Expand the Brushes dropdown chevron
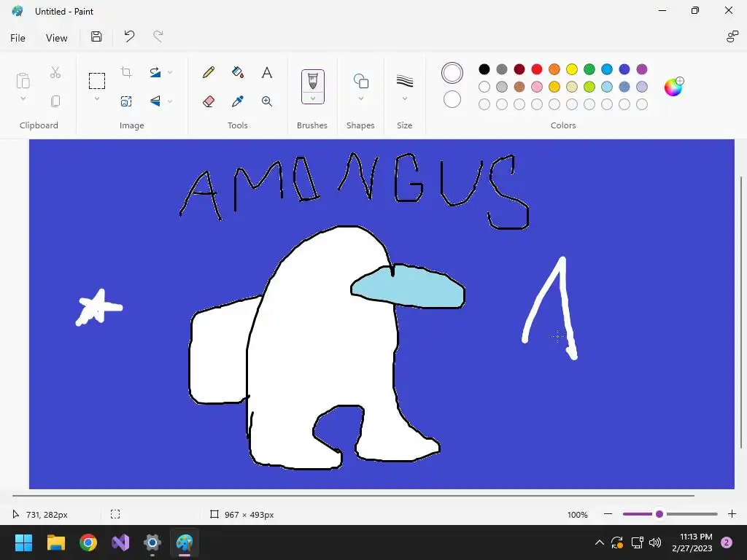 click(313, 98)
